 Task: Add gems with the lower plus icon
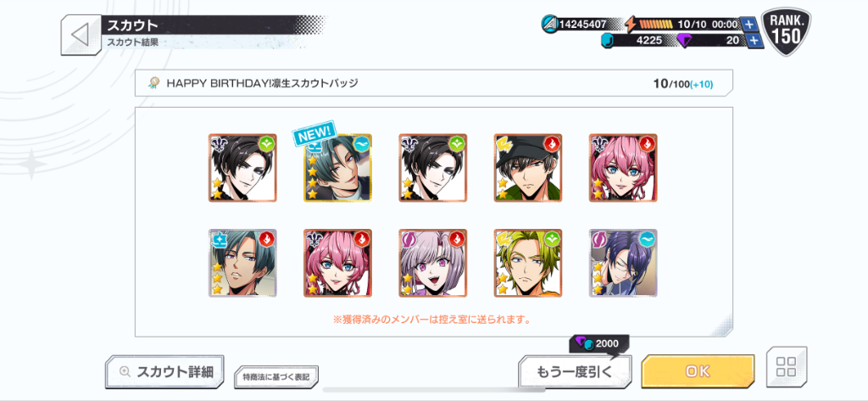coord(753,41)
